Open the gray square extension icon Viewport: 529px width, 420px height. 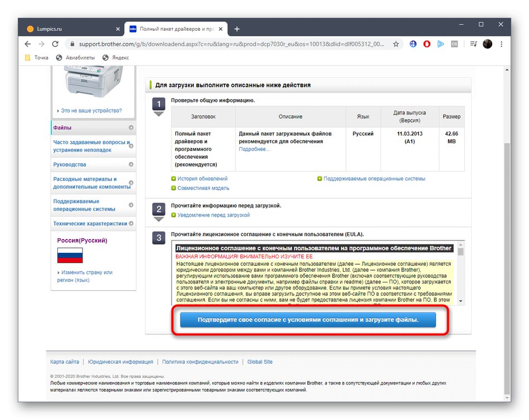454,44
